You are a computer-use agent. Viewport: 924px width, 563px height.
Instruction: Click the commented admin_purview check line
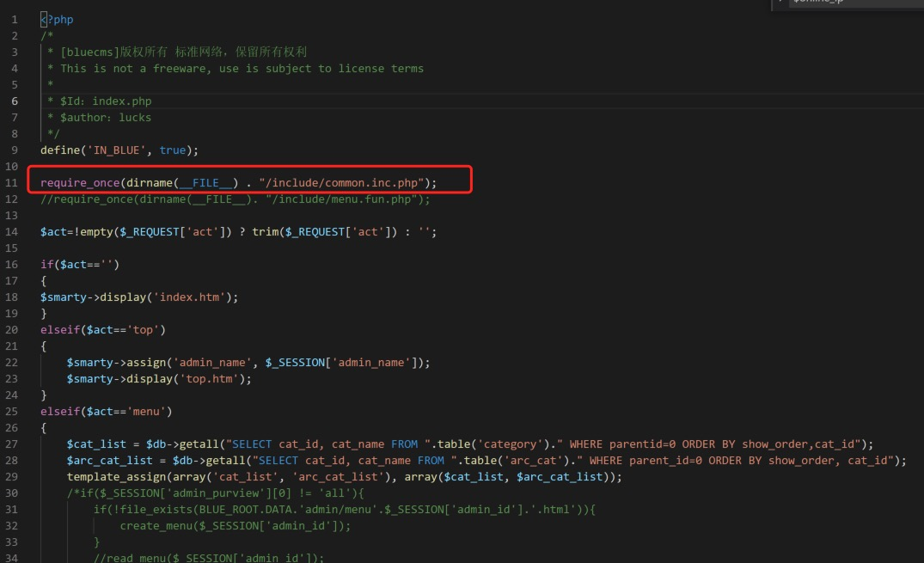tap(216, 493)
